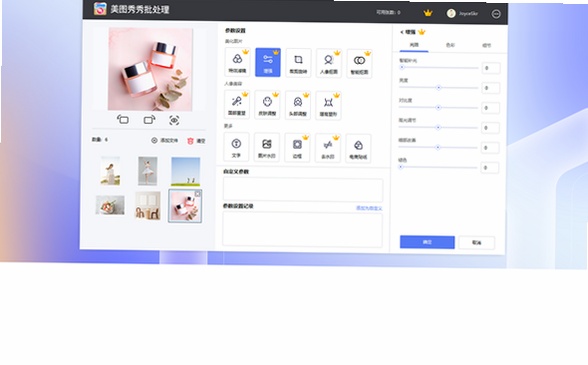Rotate preview image clockwise

click(x=149, y=120)
